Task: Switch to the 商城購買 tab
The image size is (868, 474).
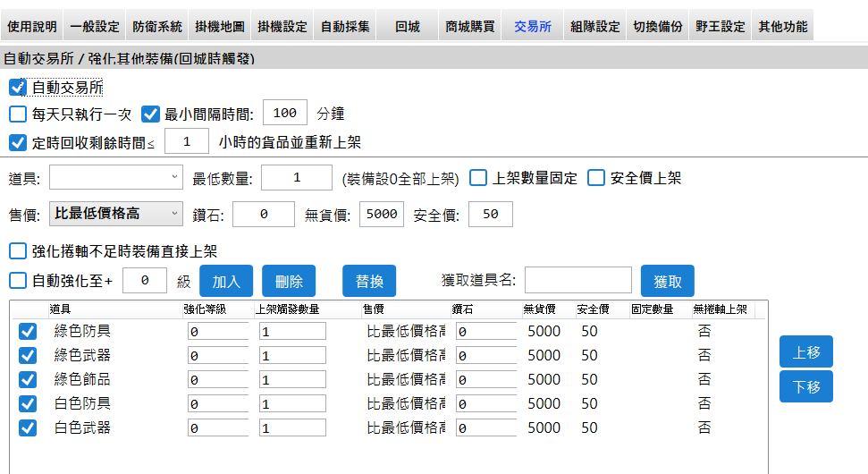Action: 470,27
